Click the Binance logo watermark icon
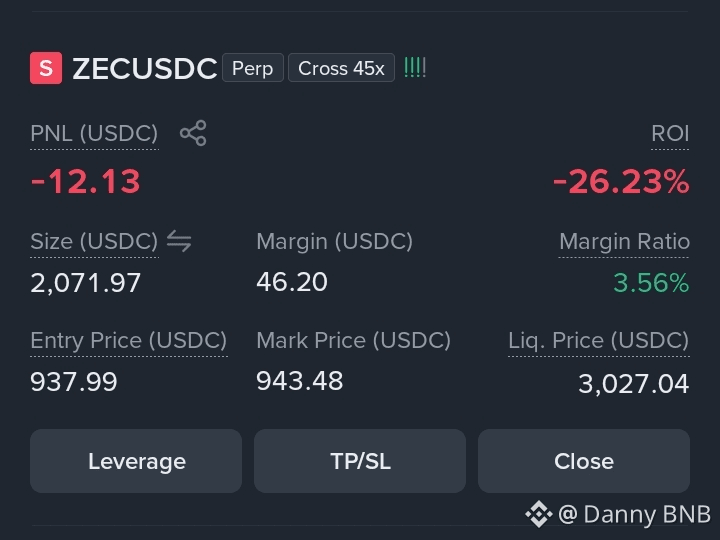 (539, 514)
